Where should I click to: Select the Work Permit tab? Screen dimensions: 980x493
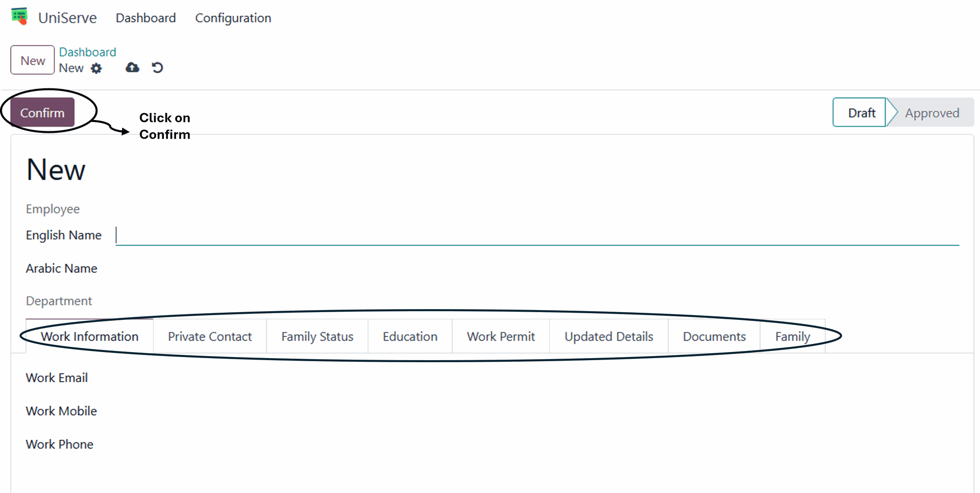[x=501, y=337]
